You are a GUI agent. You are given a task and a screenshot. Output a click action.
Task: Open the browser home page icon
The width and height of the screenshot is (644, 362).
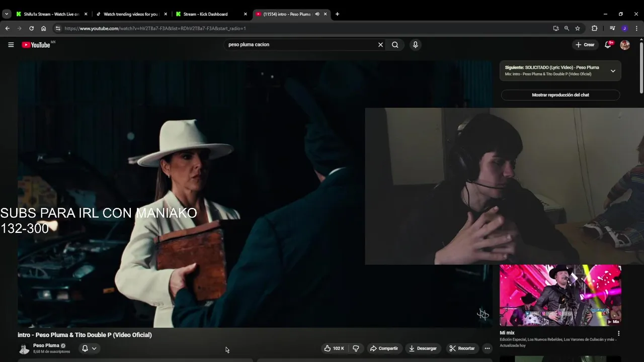point(43,29)
